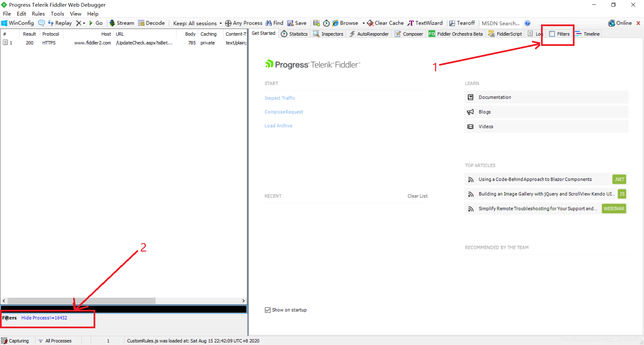
Task: Click the Remove sessions X icon
Action: pos(78,23)
